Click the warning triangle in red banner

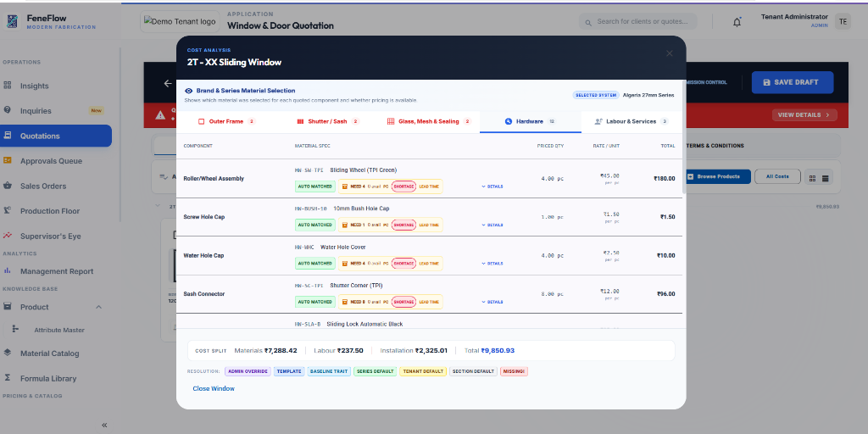click(160, 115)
